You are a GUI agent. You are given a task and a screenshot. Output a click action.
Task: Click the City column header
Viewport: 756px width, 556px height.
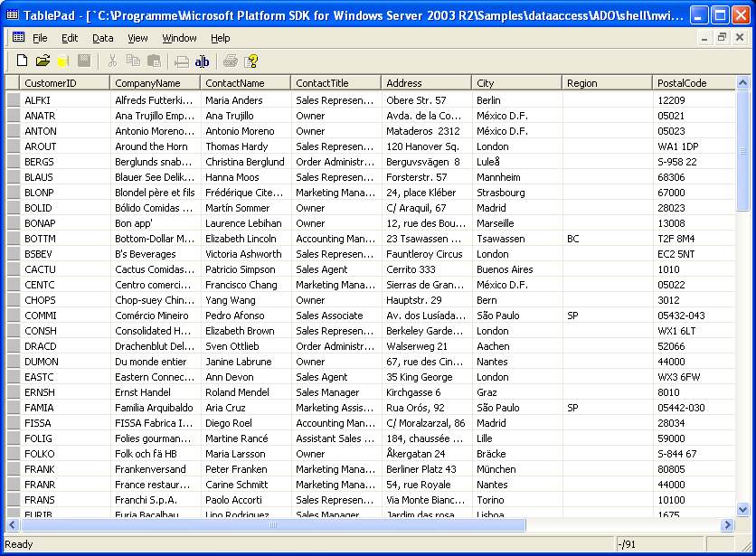(517, 83)
